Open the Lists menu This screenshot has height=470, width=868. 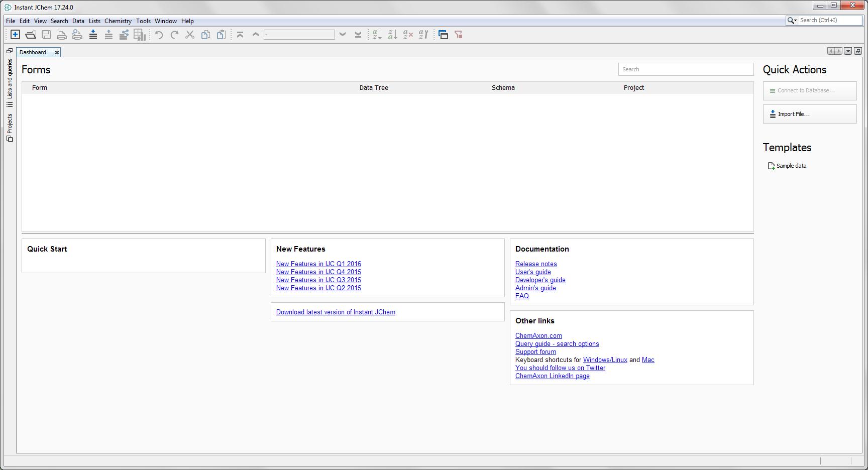[94, 21]
